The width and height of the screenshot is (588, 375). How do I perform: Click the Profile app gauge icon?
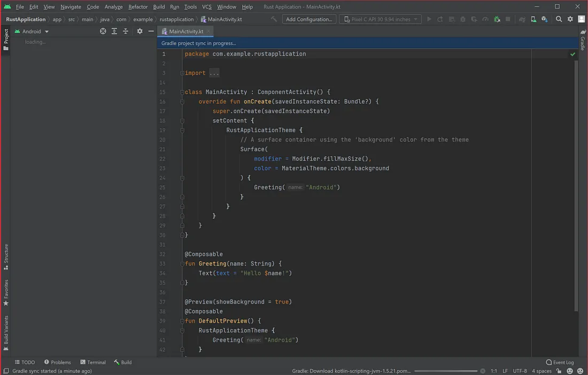[x=485, y=19]
